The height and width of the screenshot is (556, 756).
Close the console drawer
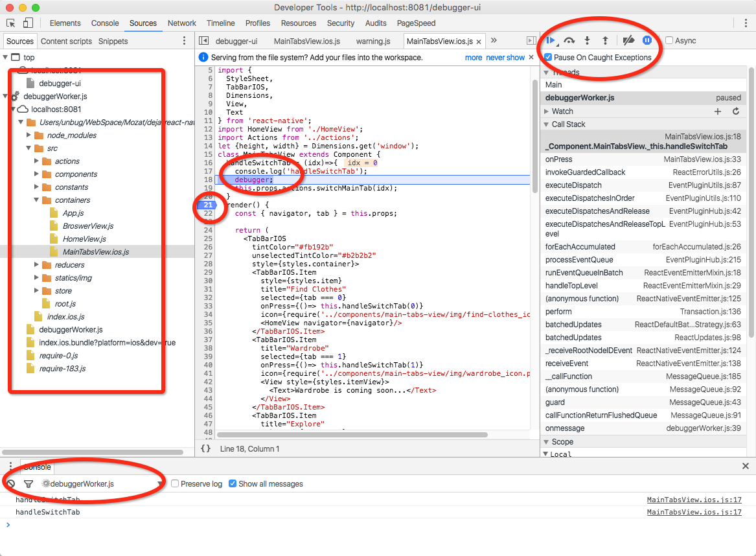click(746, 466)
